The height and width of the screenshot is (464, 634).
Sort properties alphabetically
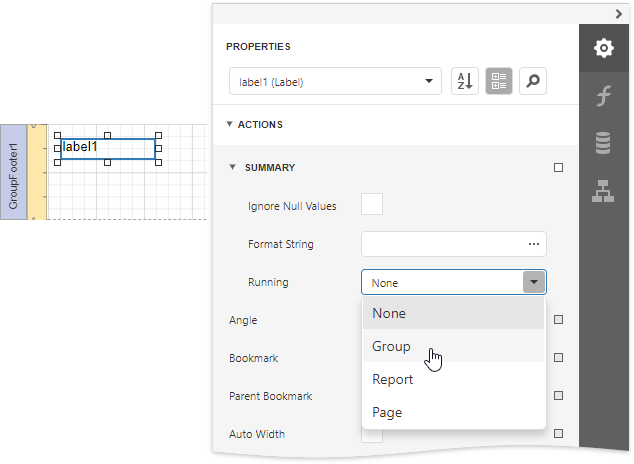pyautogui.click(x=465, y=82)
